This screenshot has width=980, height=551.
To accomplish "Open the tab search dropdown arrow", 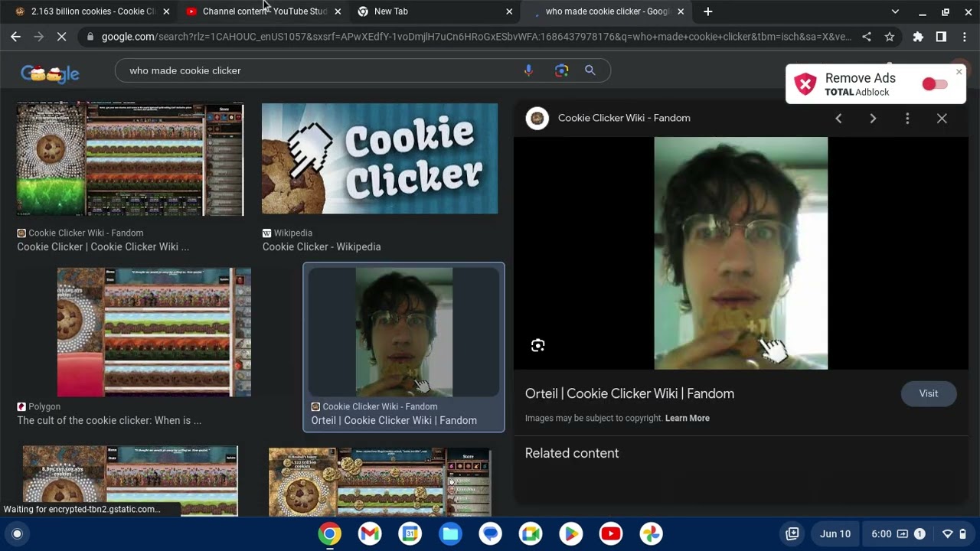I will coord(895,11).
